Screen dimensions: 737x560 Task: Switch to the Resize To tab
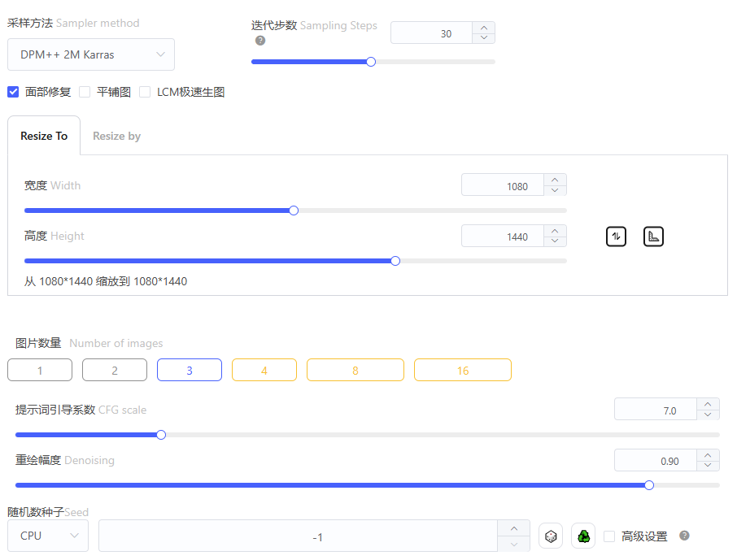pyautogui.click(x=44, y=136)
